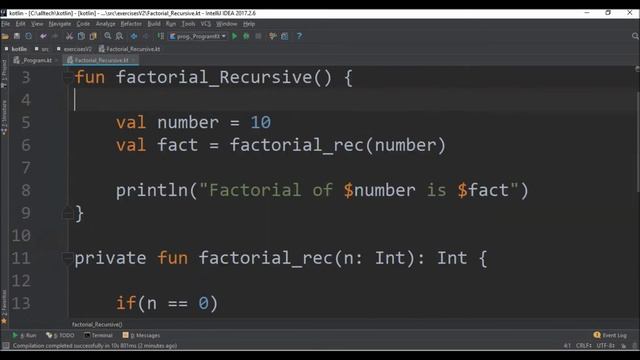Click the Synchronize toolbar icon

click(x=29, y=36)
